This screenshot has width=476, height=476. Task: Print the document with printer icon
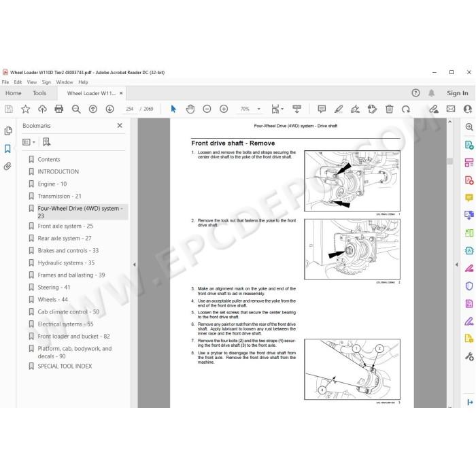[59, 109]
